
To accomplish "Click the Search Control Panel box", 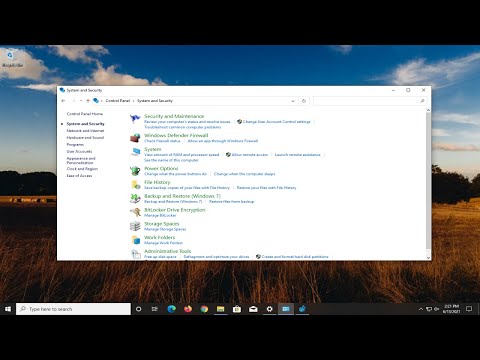I will click(x=370, y=101).
